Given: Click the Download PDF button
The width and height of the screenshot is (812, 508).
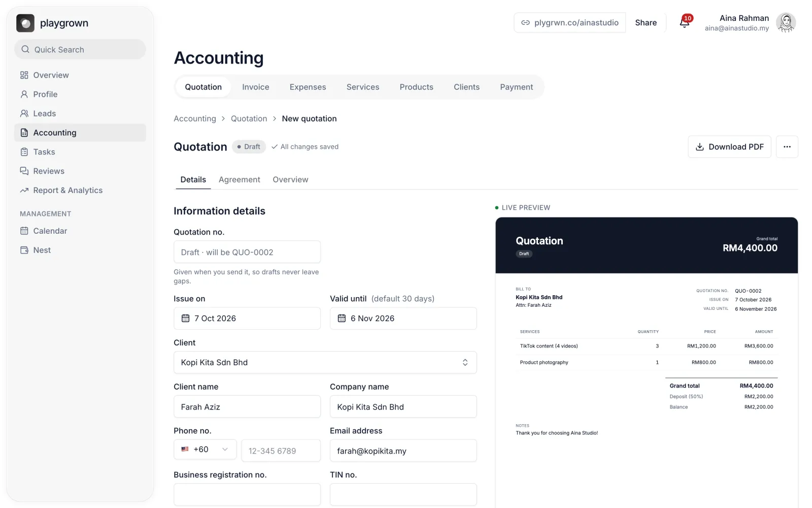Looking at the screenshot, I should coord(730,147).
